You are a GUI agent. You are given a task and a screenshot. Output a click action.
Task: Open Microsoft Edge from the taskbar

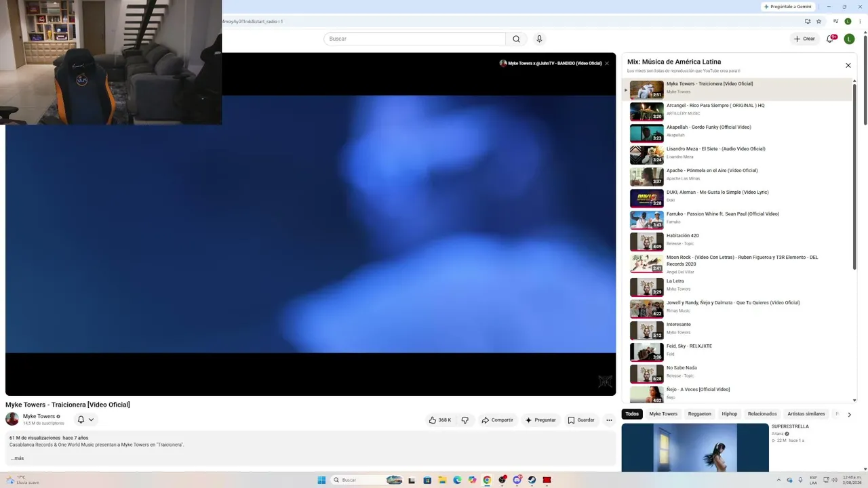[457, 480]
